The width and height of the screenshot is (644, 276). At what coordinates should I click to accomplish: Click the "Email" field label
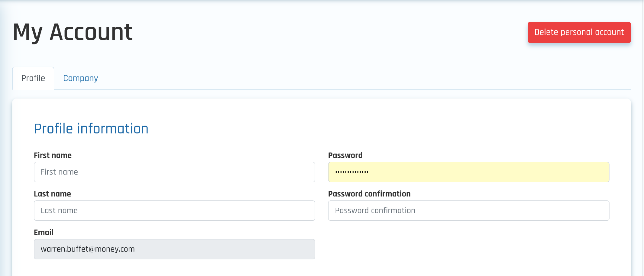44,232
